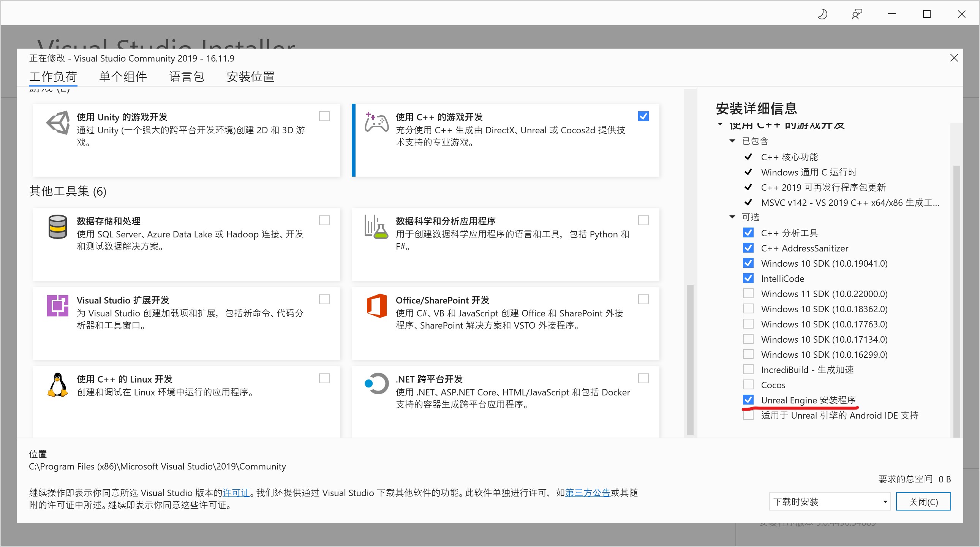
Task: Click the C++ game controller icon
Action: tap(376, 122)
